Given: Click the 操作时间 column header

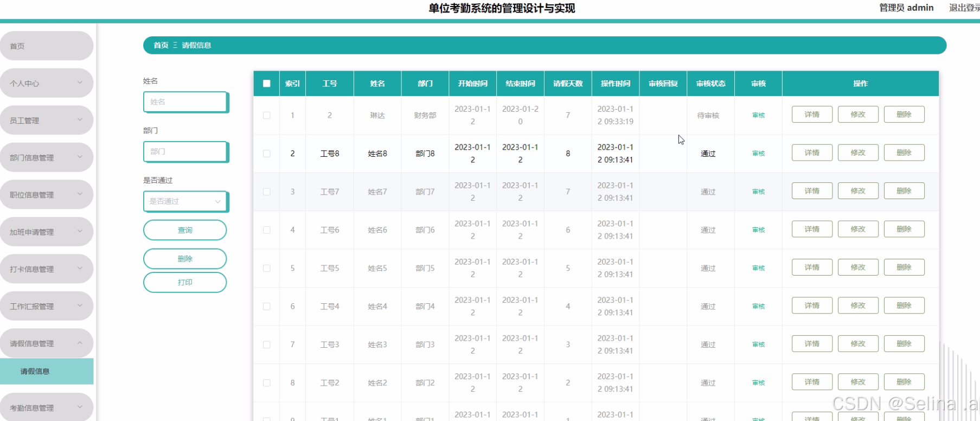Looking at the screenshot, I should [616, 84].
